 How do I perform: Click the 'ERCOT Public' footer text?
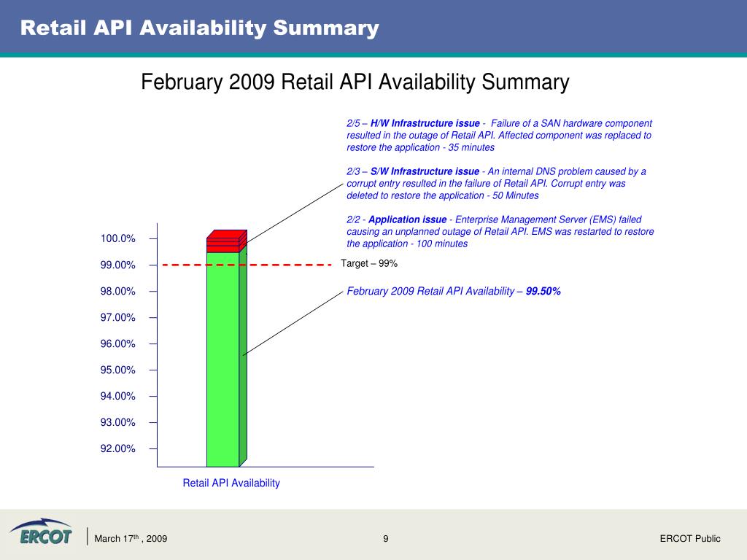point(690,539)
